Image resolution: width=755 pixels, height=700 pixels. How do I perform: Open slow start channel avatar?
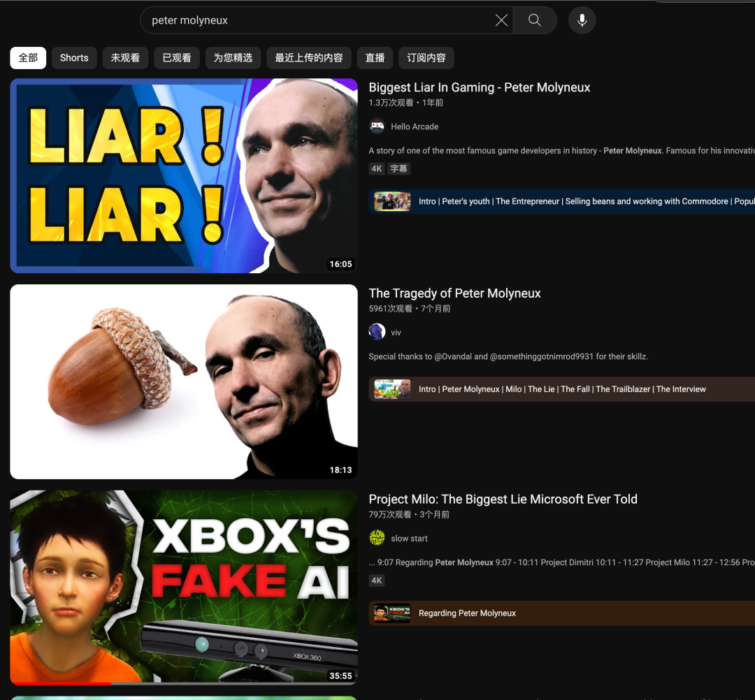point(377,538)
